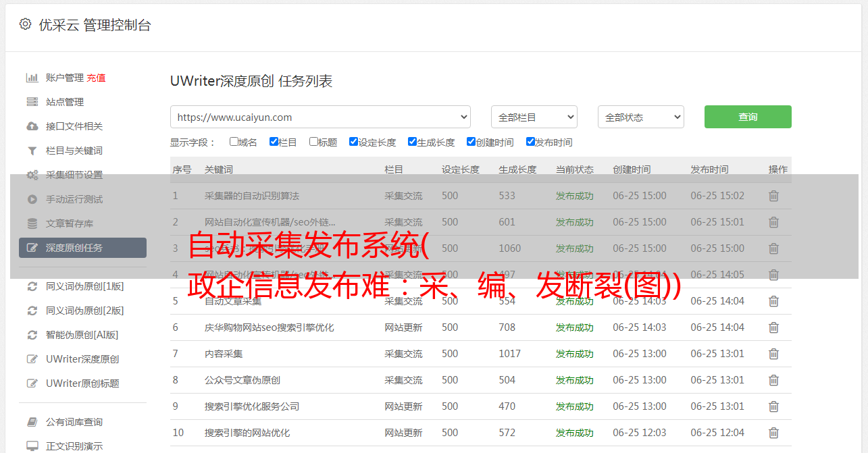
Task: Click 发布成功 status in row 6
Action: click(x=575, y=327)
